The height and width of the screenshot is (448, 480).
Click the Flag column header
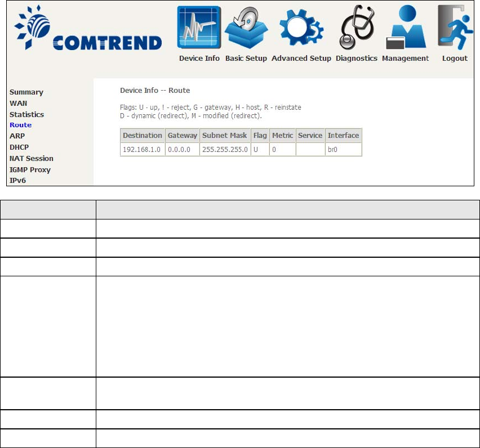pos(260,136)
